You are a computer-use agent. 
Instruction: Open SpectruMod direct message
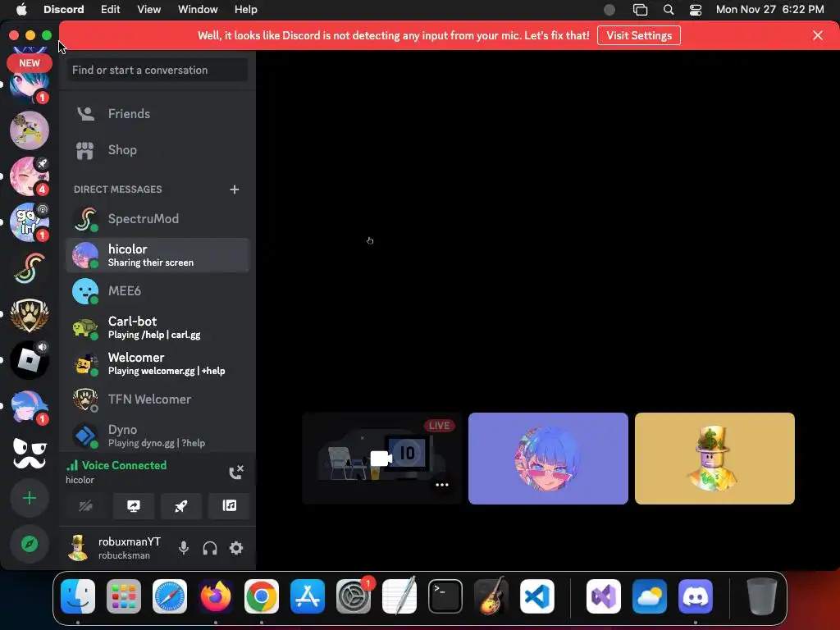click(x=157, y=219)
